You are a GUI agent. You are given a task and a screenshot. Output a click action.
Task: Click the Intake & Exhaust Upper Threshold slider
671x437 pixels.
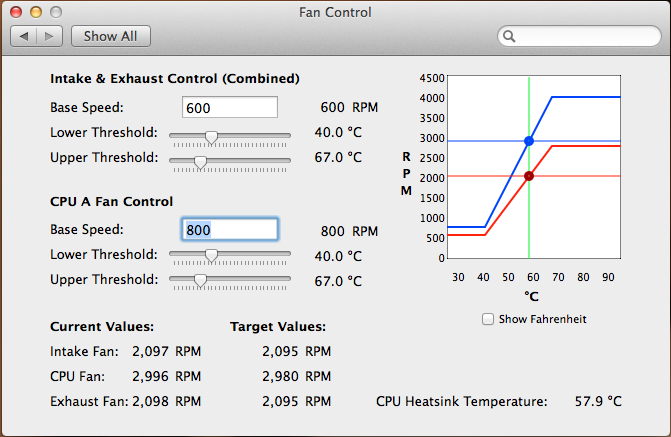(x=230, y=162)
